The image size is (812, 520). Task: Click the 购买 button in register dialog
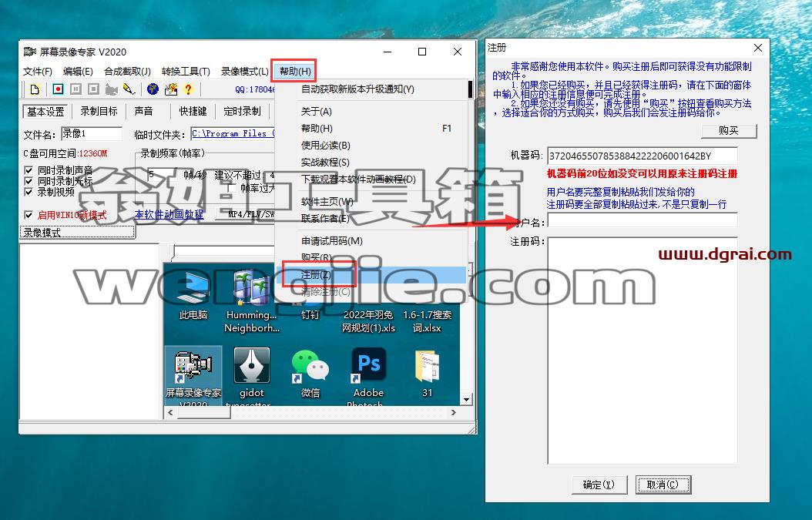click(729, 131)
